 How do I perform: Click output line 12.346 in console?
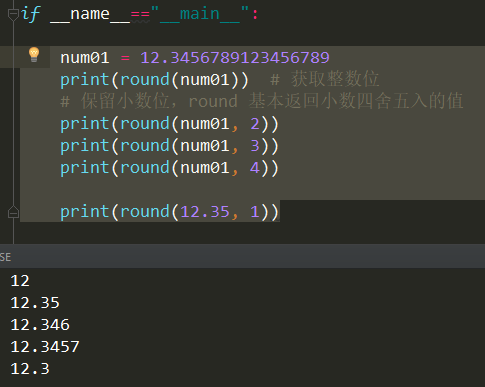(40, 325)
